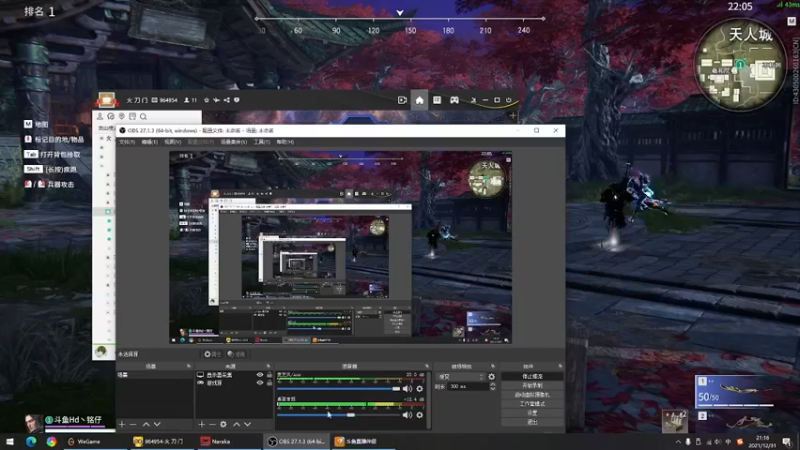800x450 pixels.
Task: Click the 退出 exit button in OBS controls
Action: (532, 422)
